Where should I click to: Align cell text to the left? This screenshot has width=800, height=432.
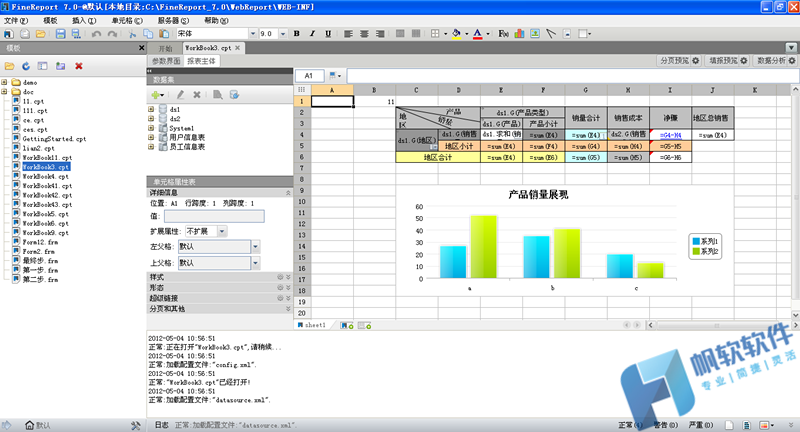click(348, 34)
